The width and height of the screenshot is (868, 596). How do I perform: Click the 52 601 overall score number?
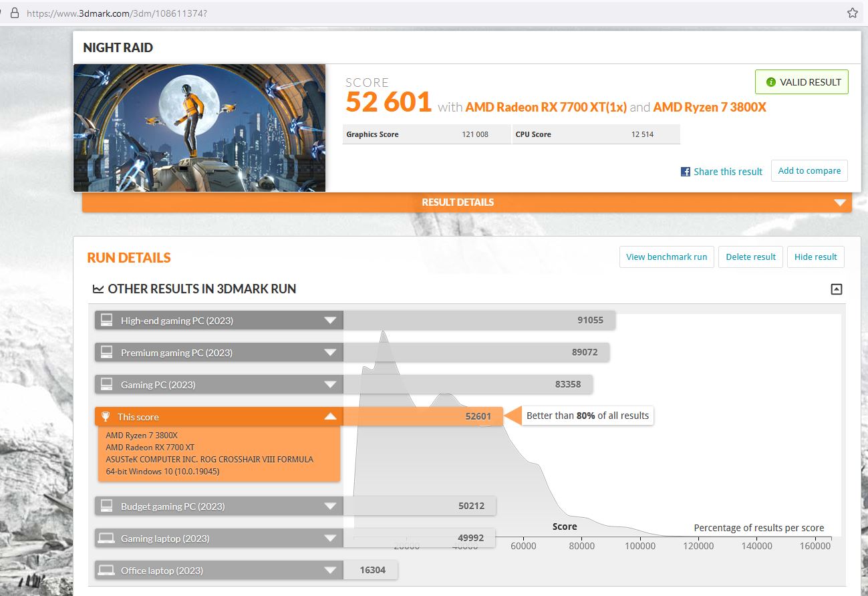pos(388,102)
